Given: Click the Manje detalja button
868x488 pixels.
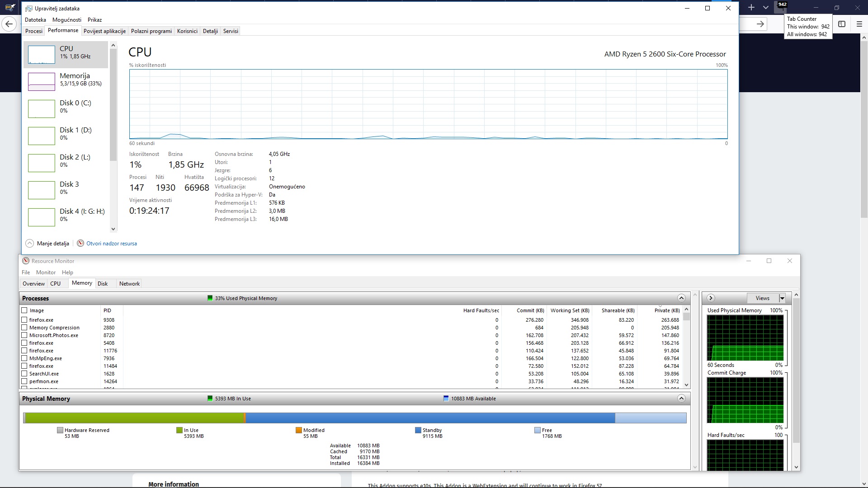Looking at the screenshot, I should [53, 244].
